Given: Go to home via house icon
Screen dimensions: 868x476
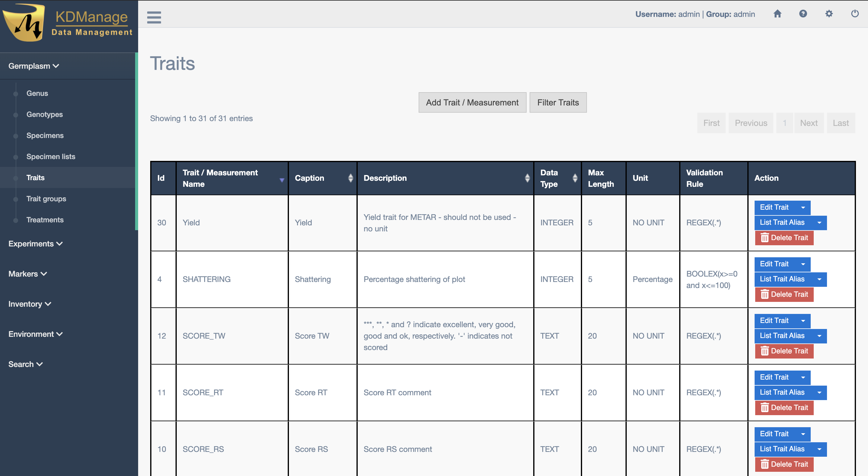Looking at the screenshot, I should (x=777, y=14).
